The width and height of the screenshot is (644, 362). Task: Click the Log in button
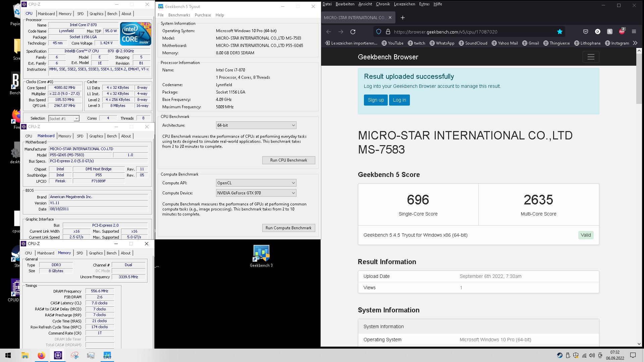[399, 100]
